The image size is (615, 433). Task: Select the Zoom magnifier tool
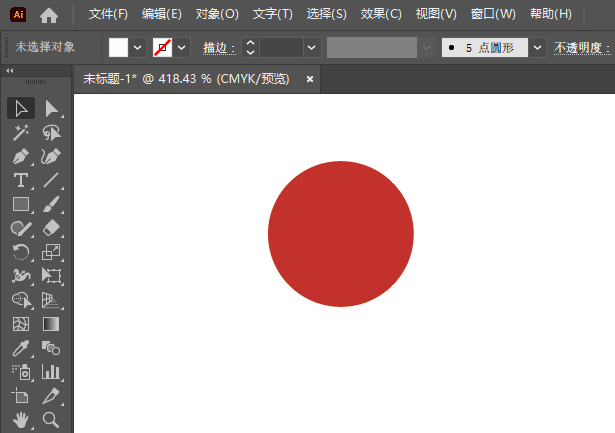pos(51,420)
